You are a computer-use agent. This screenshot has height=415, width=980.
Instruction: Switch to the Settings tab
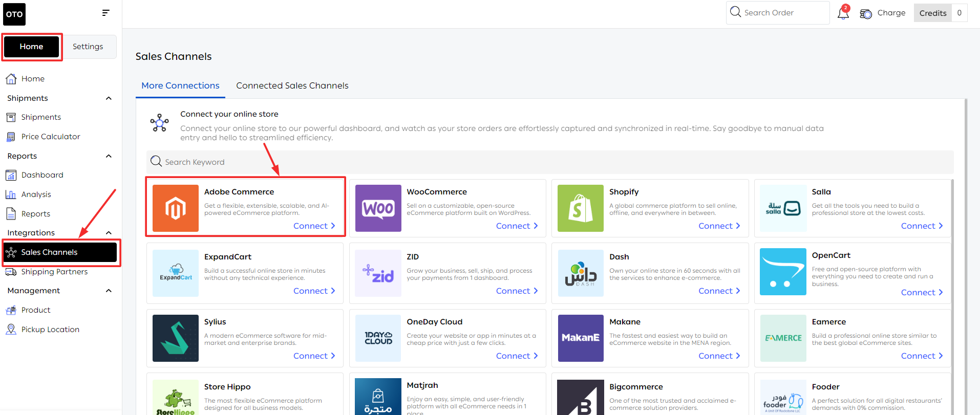(88, 47)
